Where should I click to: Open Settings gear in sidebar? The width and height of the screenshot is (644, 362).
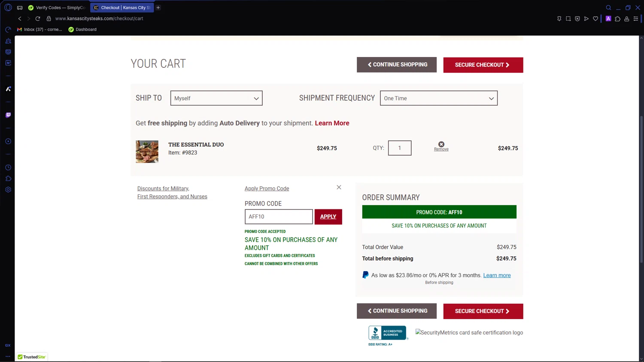(x=8, y=190)
